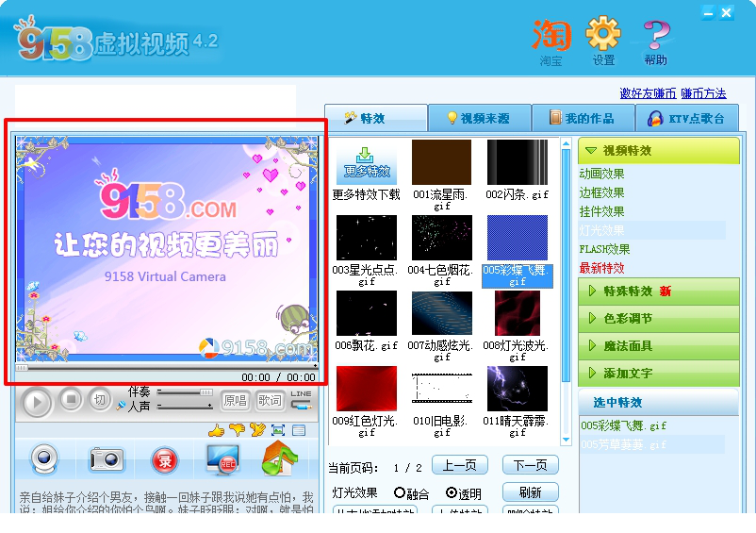Screen dimensions: 756x533
Task: Click the play button under the preview
Action: click(36, 402)
